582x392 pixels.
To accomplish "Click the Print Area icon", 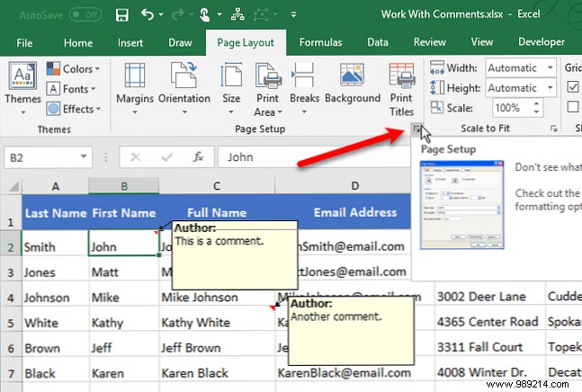I will [268, 76].
